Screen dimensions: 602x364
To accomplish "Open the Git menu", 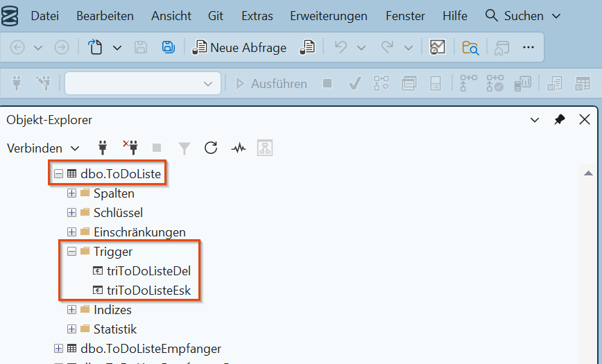I will [216, 16].
